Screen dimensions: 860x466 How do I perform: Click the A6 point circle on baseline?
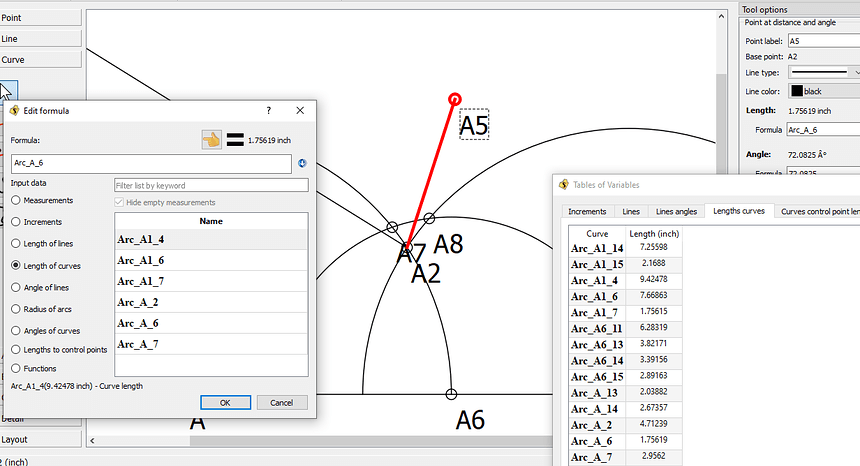[451, 394]
